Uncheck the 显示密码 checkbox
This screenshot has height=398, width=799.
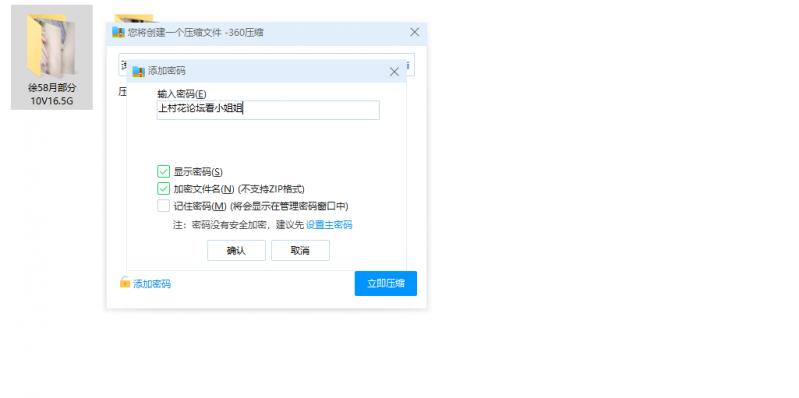click(x=163, y=172)
